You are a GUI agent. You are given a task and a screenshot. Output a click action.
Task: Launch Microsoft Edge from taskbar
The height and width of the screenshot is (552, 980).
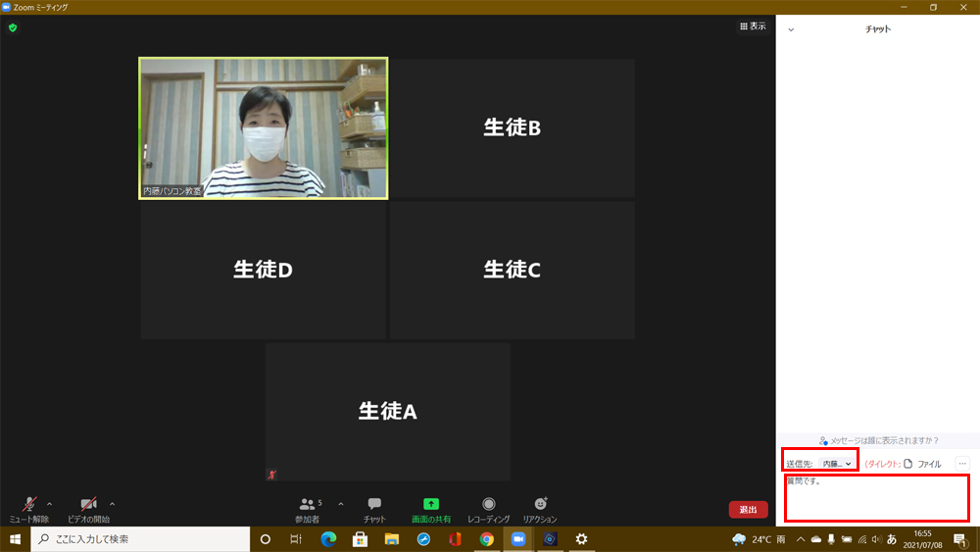(x=328, y=539)
